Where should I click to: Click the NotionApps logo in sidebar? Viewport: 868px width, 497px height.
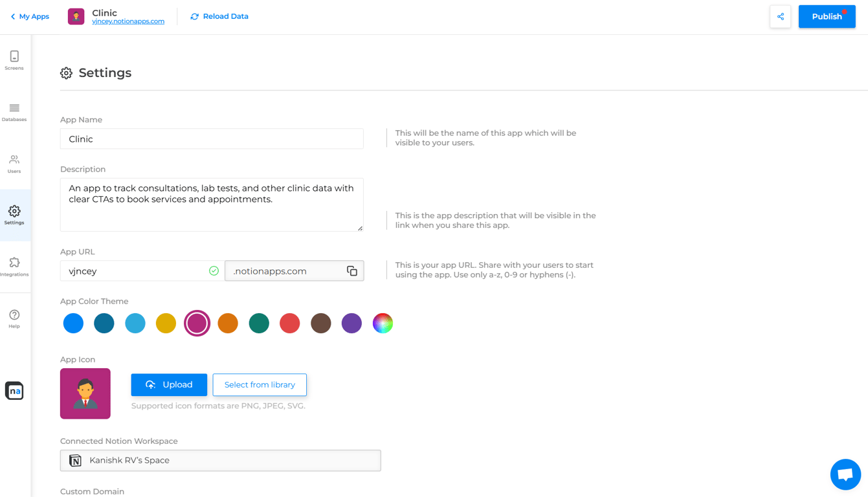[x=14, y=391]
